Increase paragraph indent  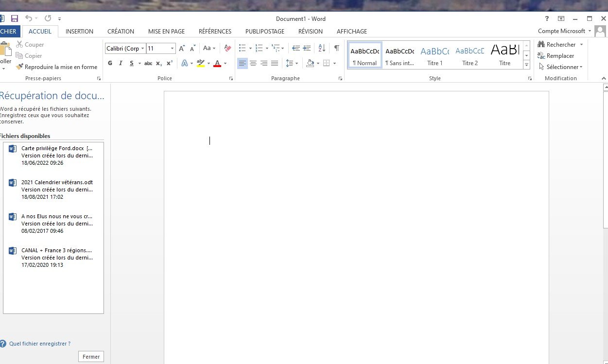(307, 48)
